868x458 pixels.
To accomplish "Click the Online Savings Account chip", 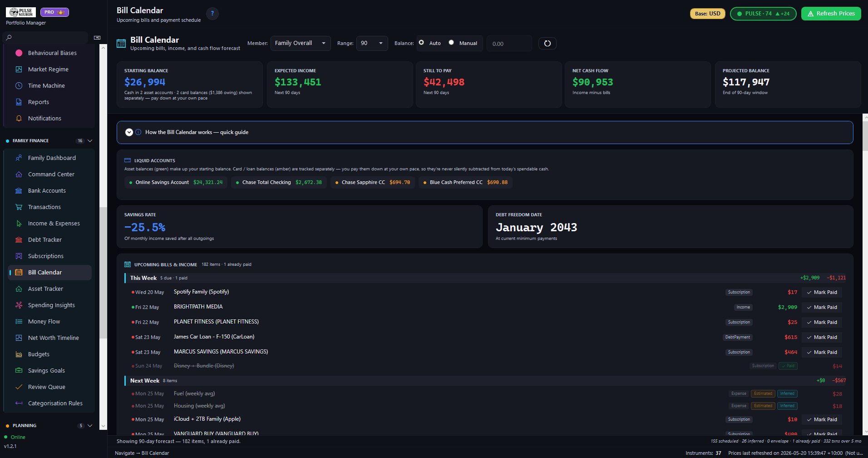I will tap(176, 182).
